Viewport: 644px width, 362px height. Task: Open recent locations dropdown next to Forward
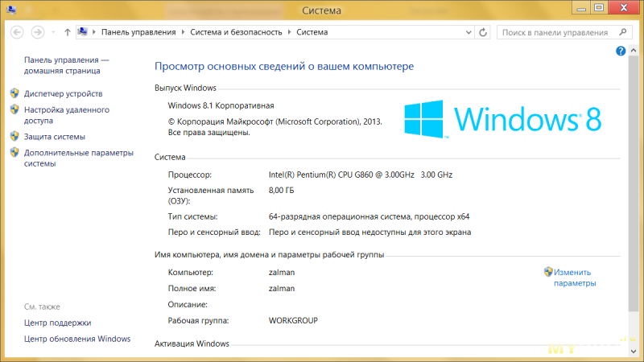(x=53, y=32)
